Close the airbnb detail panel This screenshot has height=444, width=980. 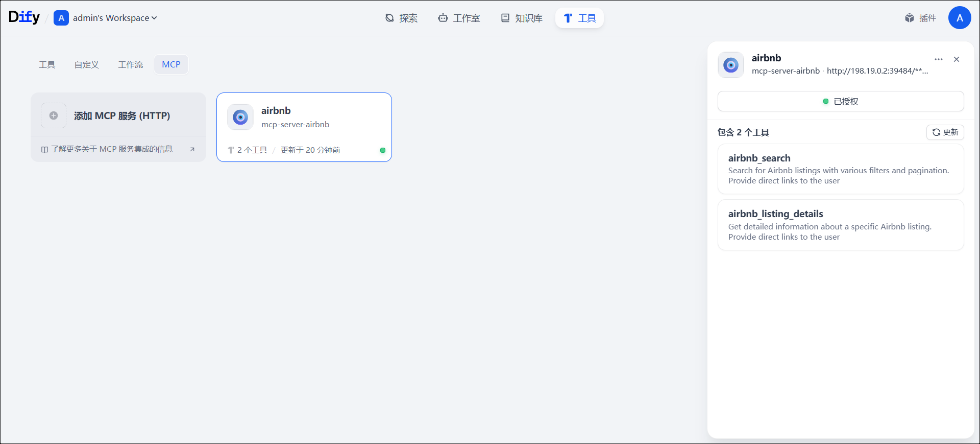(x=957, y=59)
